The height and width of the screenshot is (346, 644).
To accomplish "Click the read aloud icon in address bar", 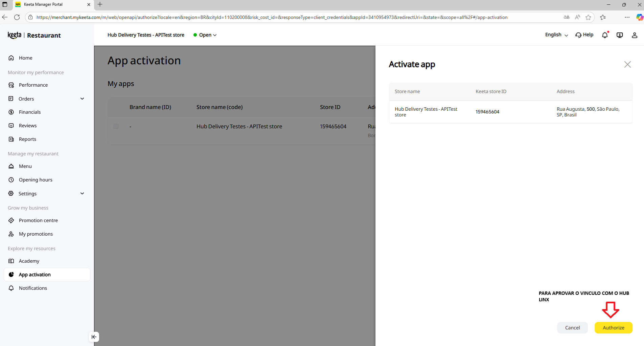I will click(x=577, y=17).
